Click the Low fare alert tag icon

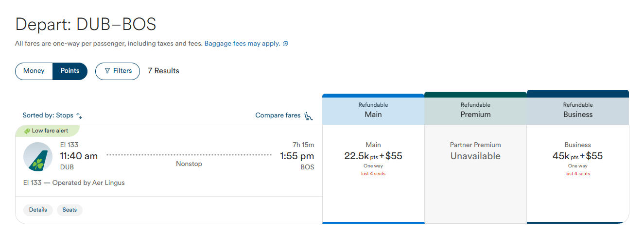tap(27, 131)
